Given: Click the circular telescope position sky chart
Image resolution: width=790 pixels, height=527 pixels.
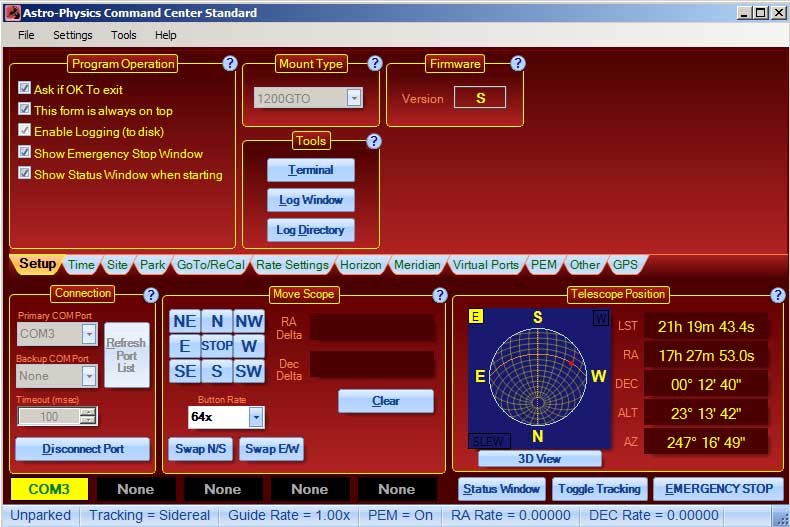Looking at the screenshot, I should click(x=538, y=376).
